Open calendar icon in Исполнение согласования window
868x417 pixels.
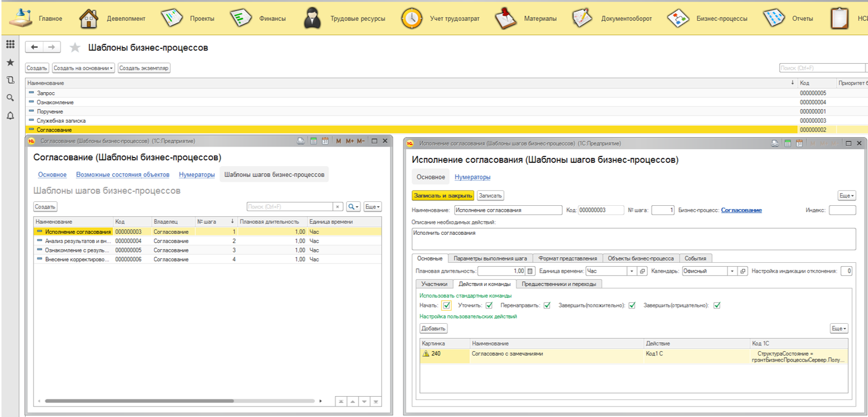[x=799, y=143]
